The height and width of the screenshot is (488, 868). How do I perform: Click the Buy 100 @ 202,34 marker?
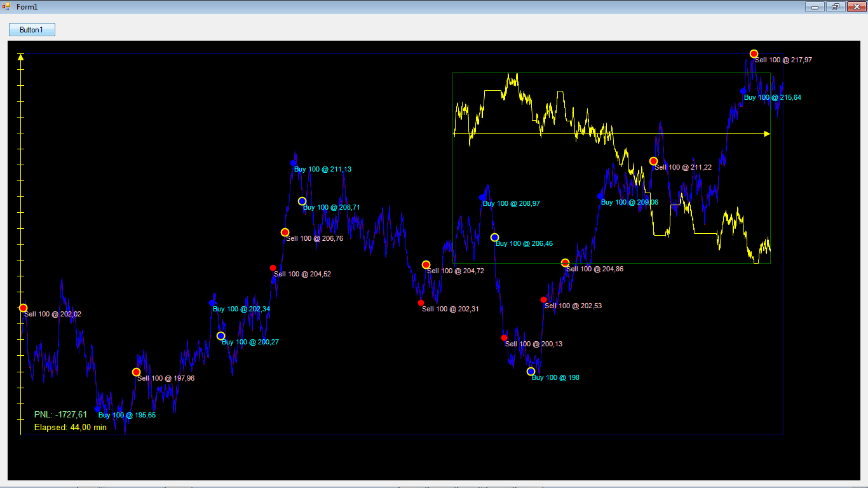[212, 303]
